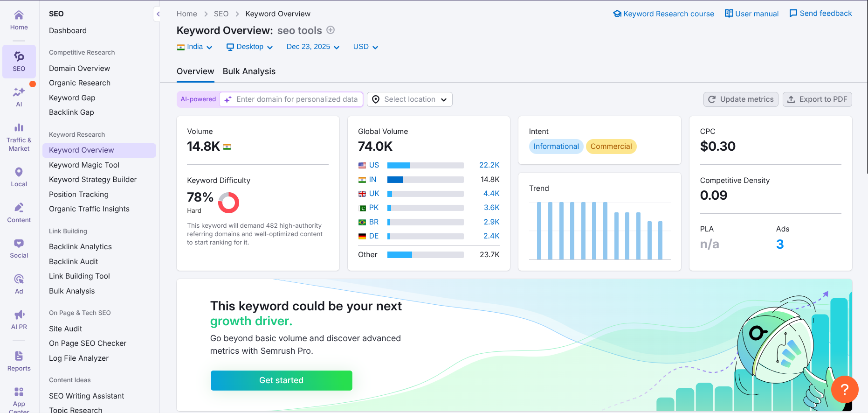Screen dimensions: 868x413
Task: Click the book icon for User manual
Action: 729,14
